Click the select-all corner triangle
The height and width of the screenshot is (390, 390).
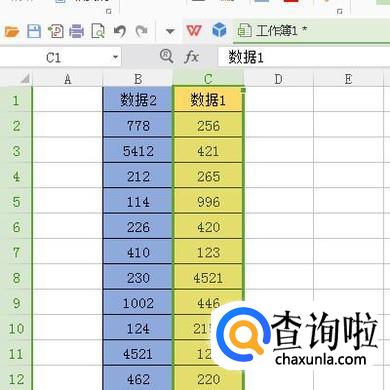[x=25, y=79]
